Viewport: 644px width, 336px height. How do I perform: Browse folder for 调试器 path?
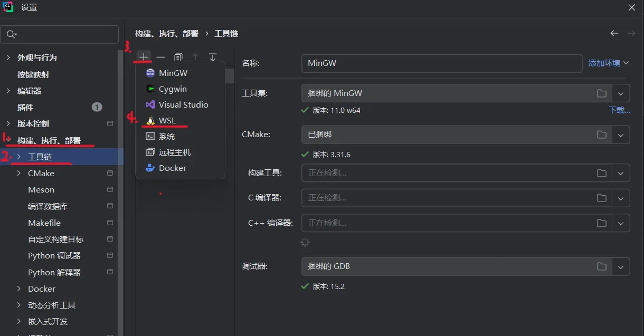coord(602,266)
